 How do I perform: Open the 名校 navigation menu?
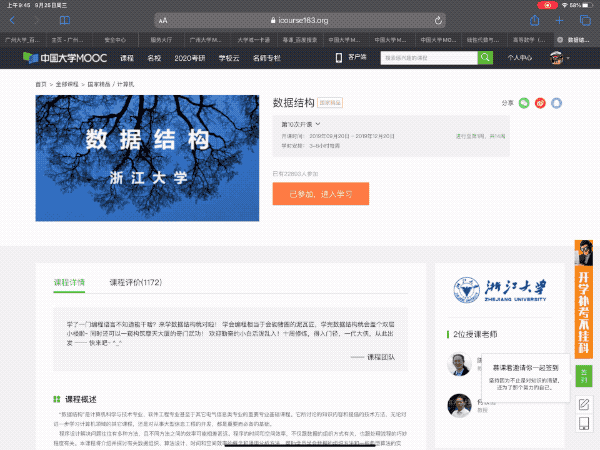point(154,58)
